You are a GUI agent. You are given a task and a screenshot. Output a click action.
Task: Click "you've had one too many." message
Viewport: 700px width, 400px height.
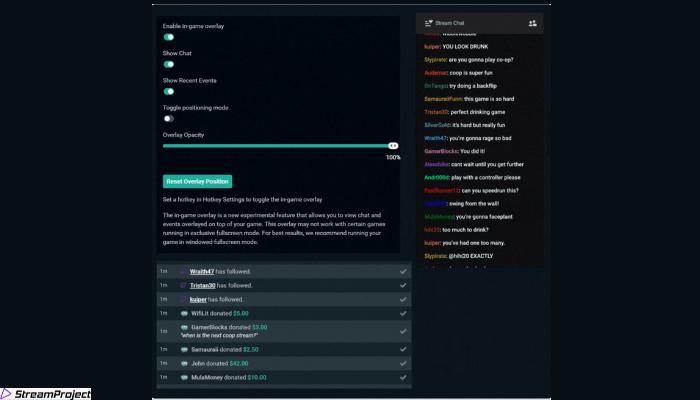[x=473, y=243]
